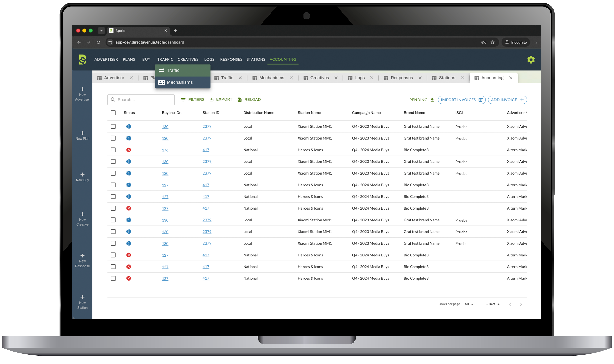Go to next table page
The width and height of the screenshot is (614, 364).
[521, 304]
